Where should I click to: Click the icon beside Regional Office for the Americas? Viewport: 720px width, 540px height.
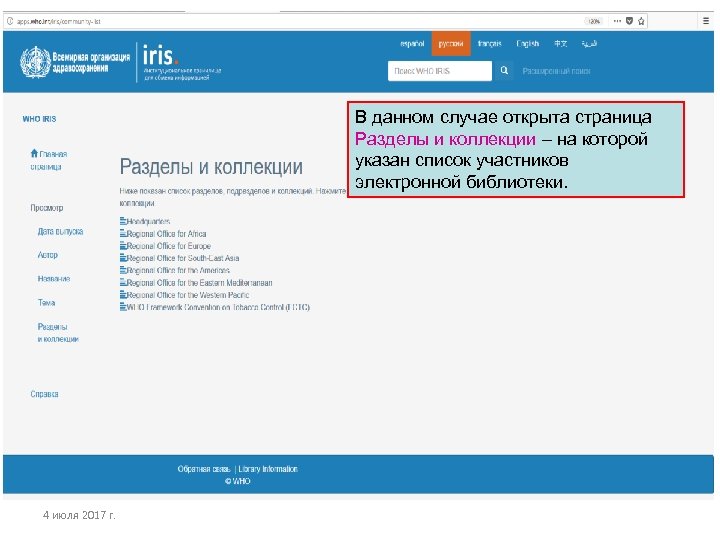123,270
